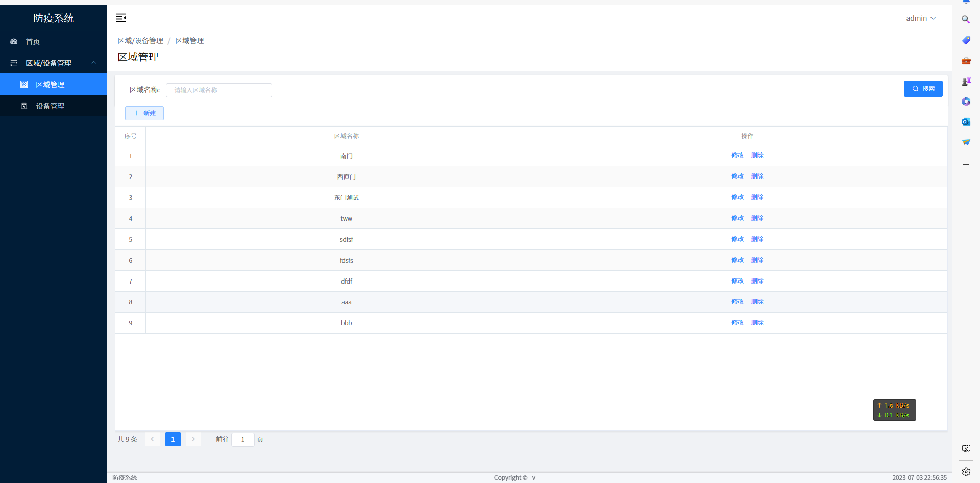Click the 前往 page number input
Viewport: 980px width, 483px height.
tap(243, 439)
